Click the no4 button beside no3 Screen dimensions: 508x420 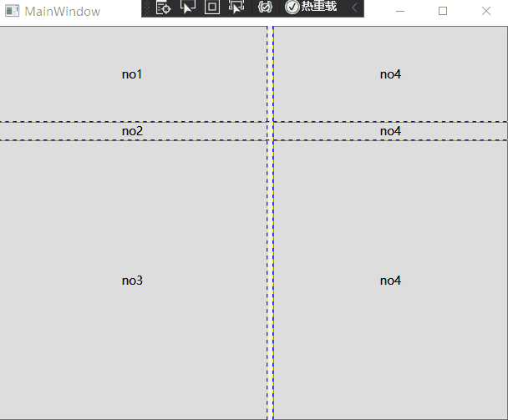click(390, 280)
